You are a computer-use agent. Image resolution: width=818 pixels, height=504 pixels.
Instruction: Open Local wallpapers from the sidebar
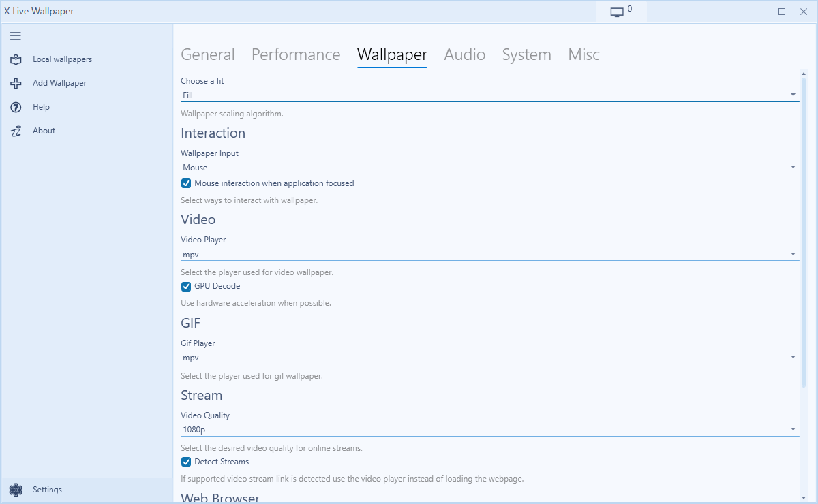61,59
